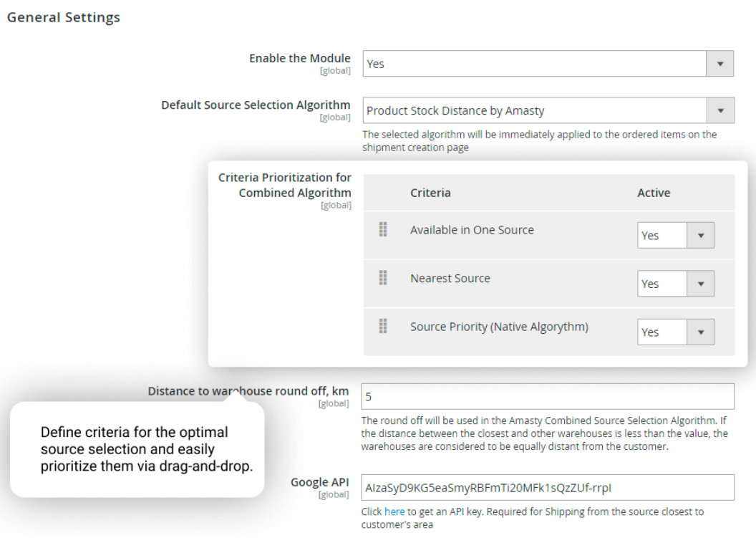756x538 pixels.
Task: Open Active dropdown for Available in One Source
Action: click(x=675, y=235)
